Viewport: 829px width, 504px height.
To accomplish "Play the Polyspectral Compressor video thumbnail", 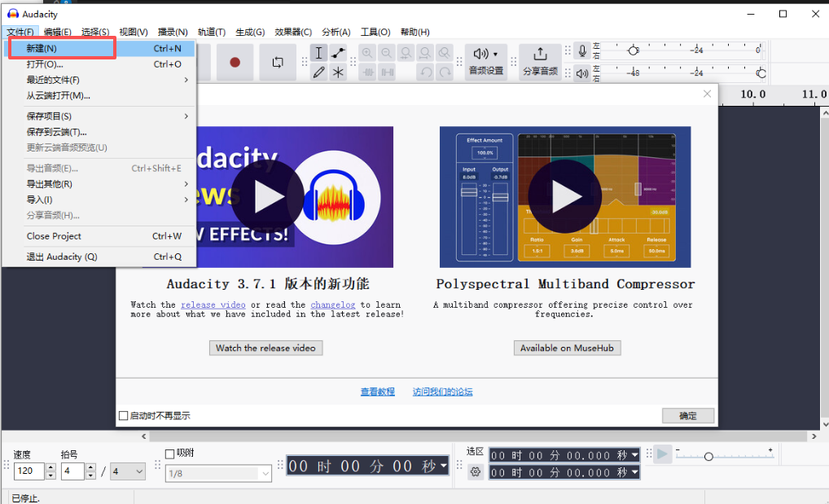I will 565,197.
